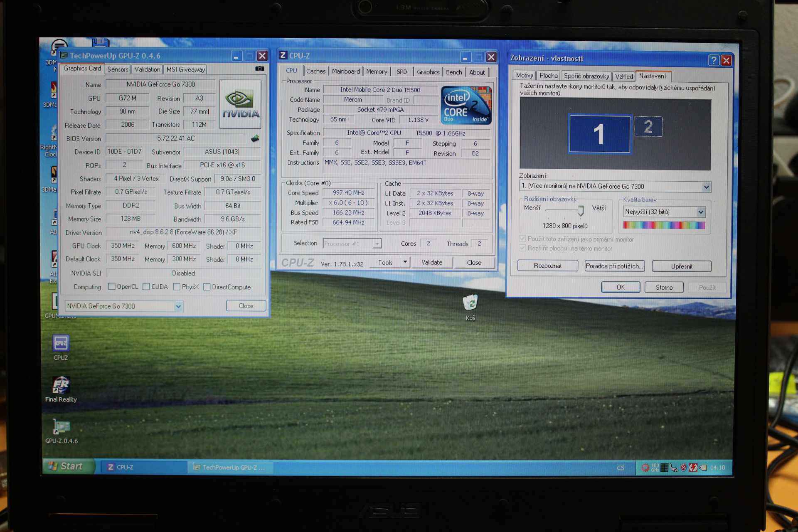Click OK in the Zobrazení dialog
Viewport: 798px width, 532px height.
pos(621,287)
